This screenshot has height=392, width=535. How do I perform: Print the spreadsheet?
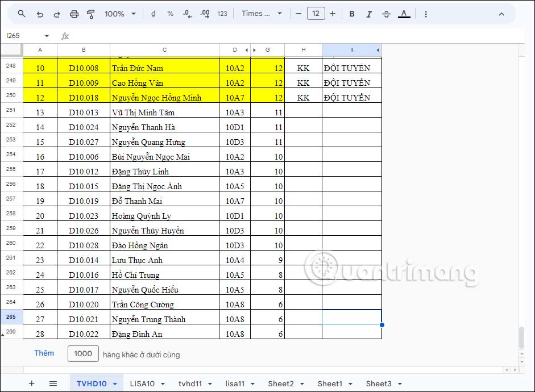coord(74,14)
